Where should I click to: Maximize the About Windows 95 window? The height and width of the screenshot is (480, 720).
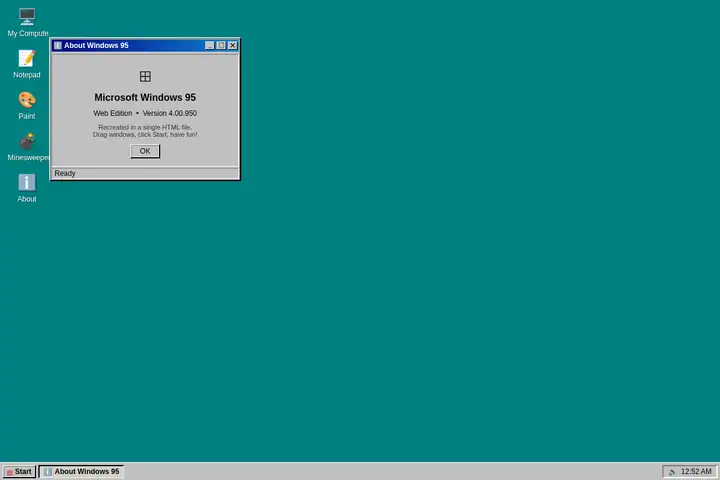pos(221,45)
